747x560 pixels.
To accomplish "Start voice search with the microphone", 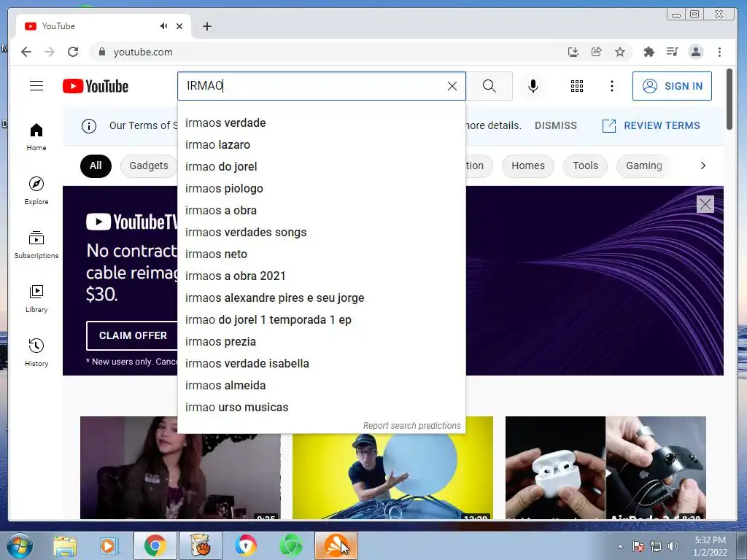I will pos(533,86).
